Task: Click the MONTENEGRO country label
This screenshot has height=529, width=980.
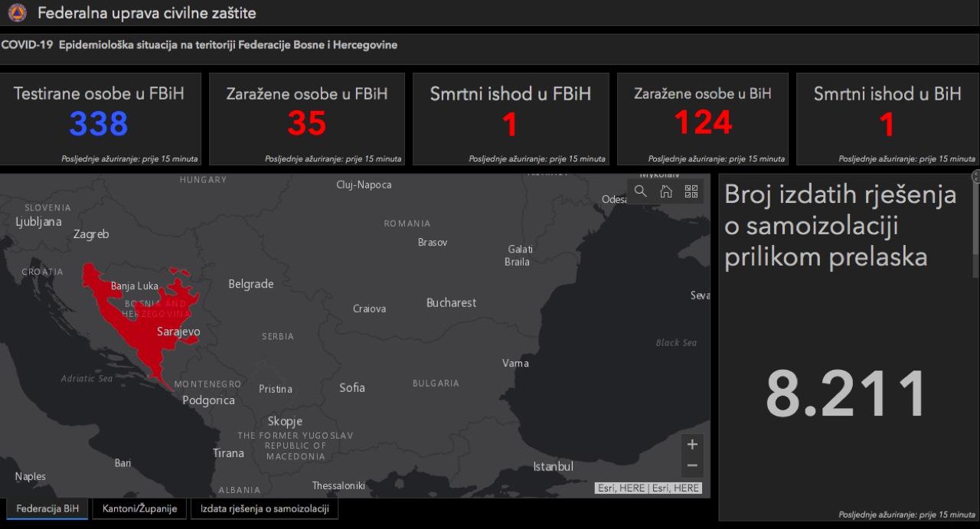Action: click(207, 384)
